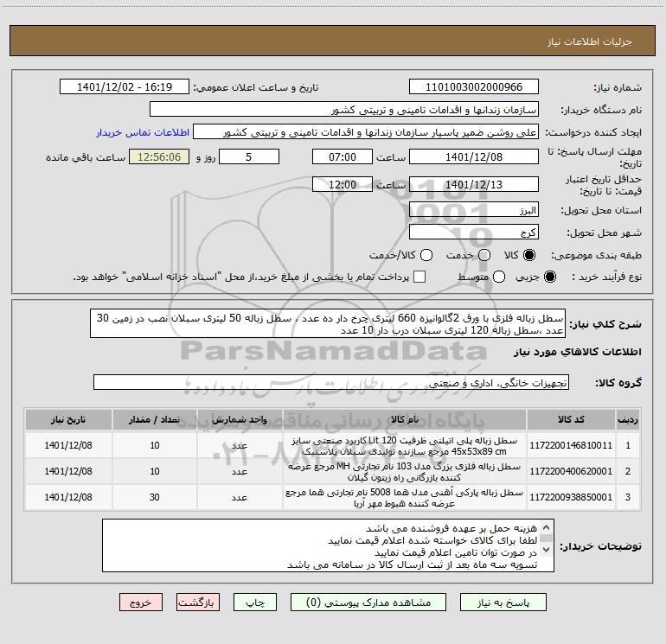This screenshot has height=644, width=666.
Task: Click the quantity 30 cell in row 3
Action: click(x=154, y=497)
